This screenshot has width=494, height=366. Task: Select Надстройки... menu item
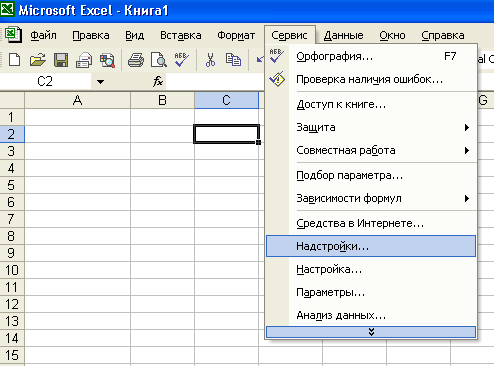(x=371, y=246)
